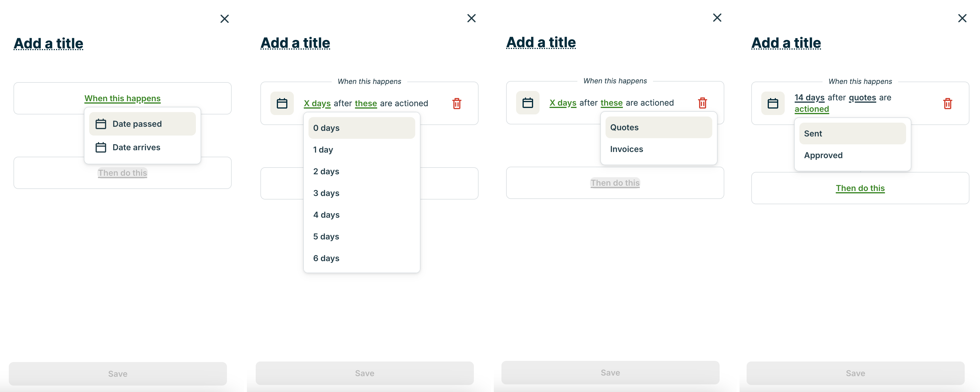The image size is (980, 392).
Task: Click the calendar icon beside Date arrives
Action: pyautogui.click(x=101, y=147)
